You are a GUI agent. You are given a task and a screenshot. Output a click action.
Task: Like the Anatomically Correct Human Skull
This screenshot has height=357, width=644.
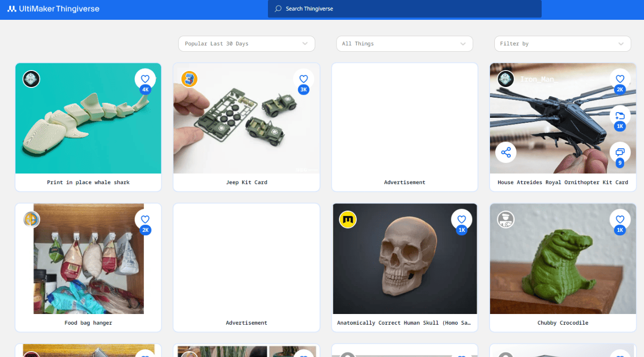coord(462,219)
